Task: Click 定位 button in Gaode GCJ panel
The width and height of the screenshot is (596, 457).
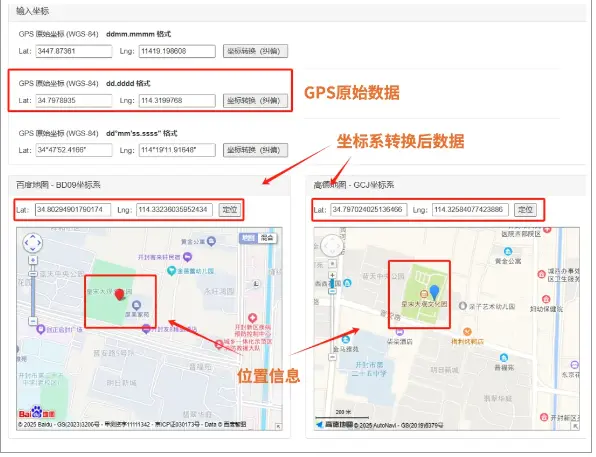Action: (x=525, y=209)
